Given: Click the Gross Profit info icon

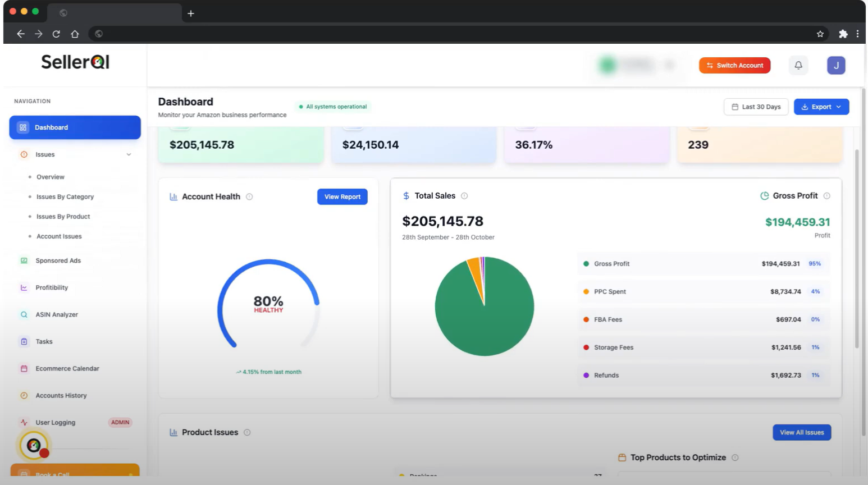Looking at the screenshot, I should [x=826, y=195].
